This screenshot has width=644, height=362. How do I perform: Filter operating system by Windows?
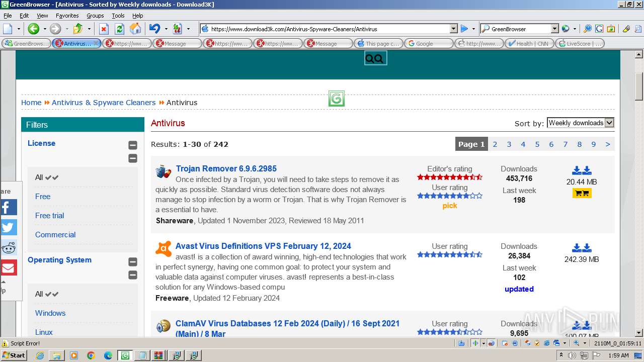pyautogui.click(x=50, y=313)
